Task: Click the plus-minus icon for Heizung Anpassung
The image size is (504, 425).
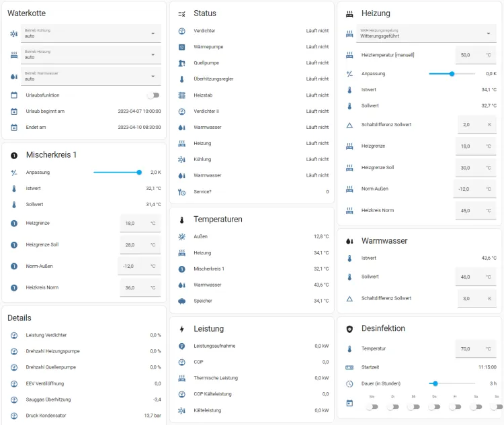Action: [349, 74]
